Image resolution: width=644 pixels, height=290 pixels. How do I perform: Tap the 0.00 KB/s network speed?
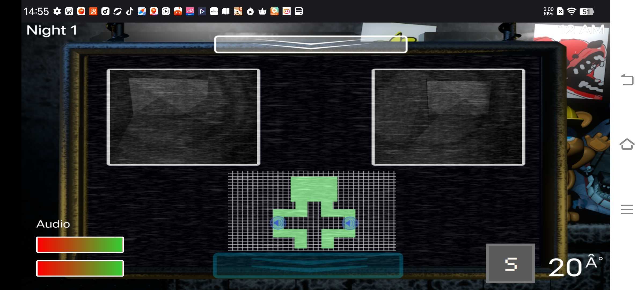[x=548, y=11]
